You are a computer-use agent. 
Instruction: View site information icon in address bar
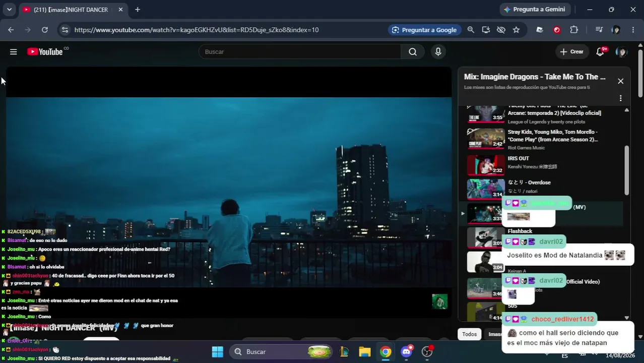65,30
